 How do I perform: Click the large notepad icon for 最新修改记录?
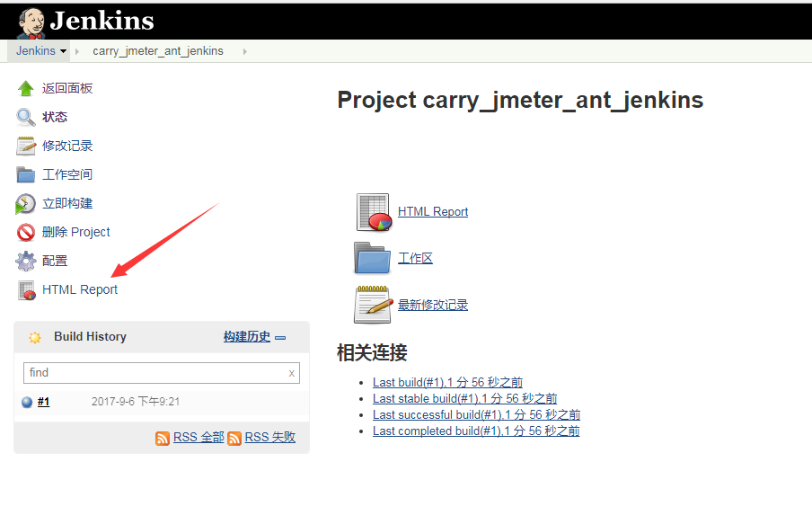pyautogui.click(x=373, y=305)
